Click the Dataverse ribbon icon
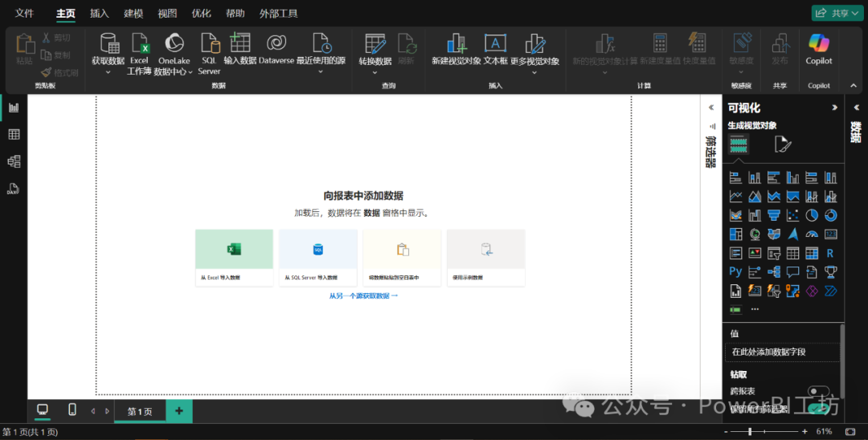This screenshot has width=868, height=440. [x=276, y=49]
